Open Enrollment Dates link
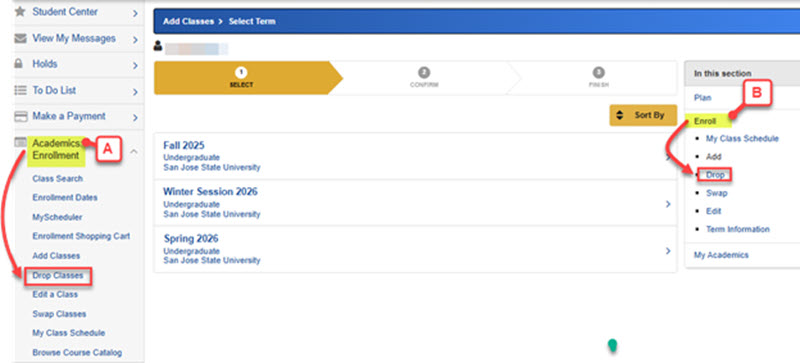Viewport: 800px width, 363px height. [x=65, y=198]
